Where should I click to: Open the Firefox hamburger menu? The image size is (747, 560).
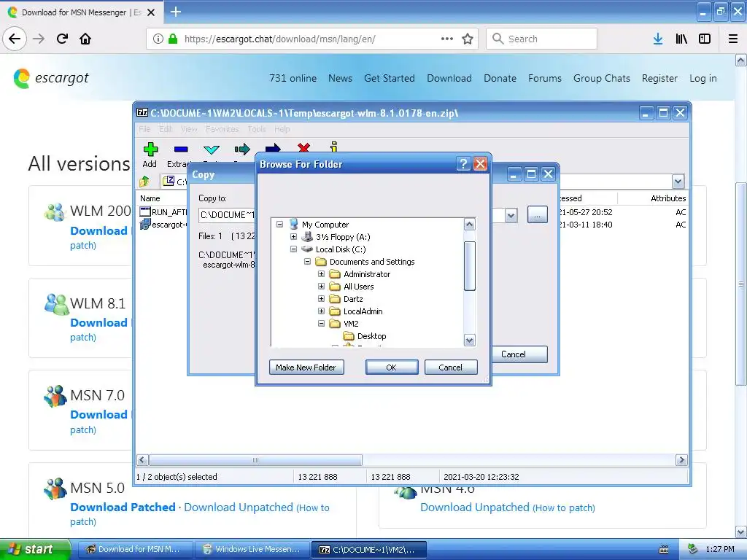click(733, 39)
